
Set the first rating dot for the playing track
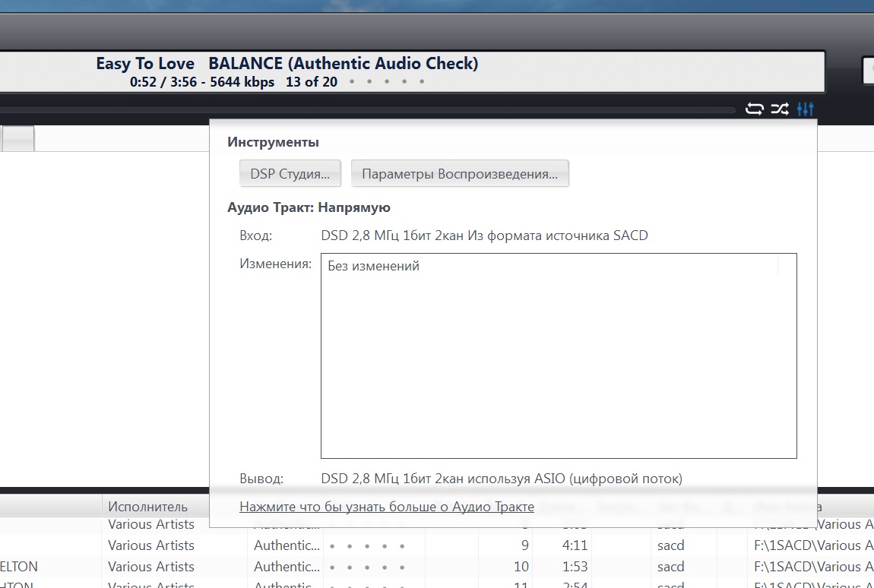point(351,82)
